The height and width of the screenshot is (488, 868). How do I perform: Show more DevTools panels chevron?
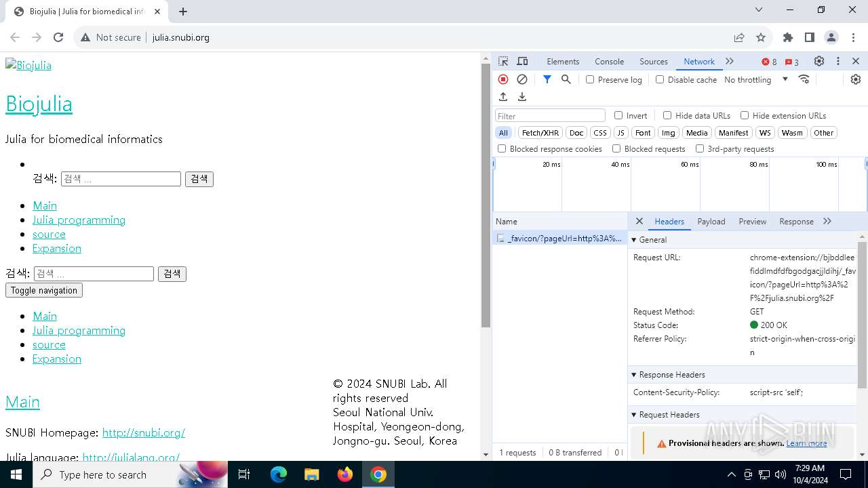(x=730, y=61)
